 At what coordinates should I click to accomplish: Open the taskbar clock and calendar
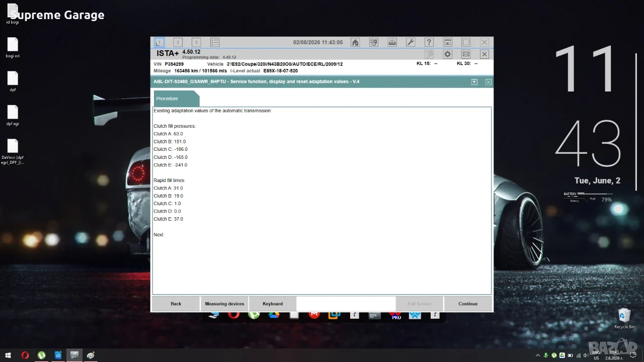tap(614, 355)
